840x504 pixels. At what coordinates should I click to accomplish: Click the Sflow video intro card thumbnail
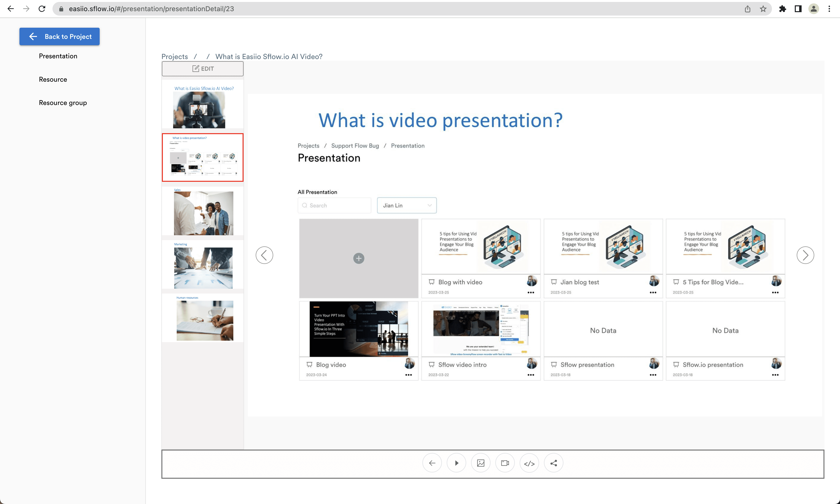point(481,329)
